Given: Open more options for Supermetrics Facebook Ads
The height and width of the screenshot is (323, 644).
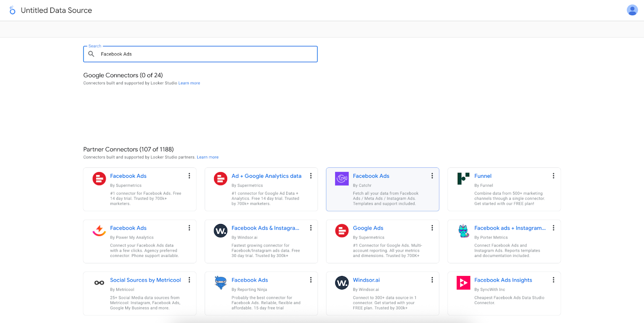Looking at the screenshot, I should point(189,176).
